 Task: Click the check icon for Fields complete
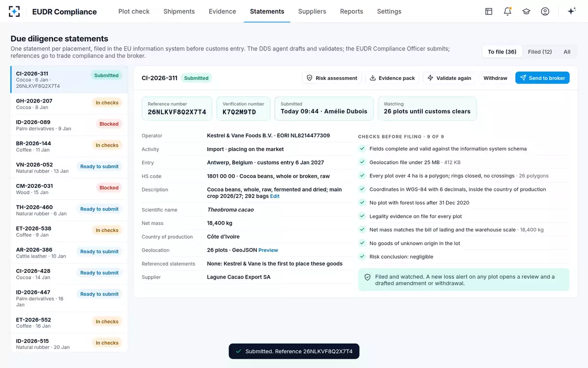click(362, 148)
